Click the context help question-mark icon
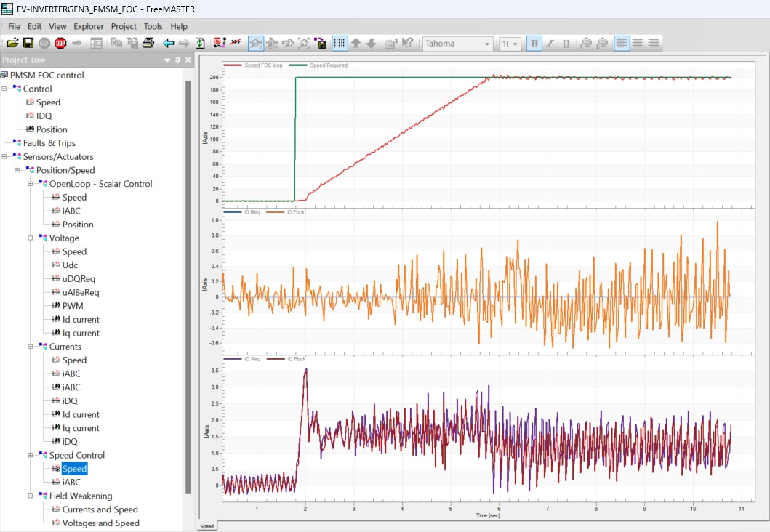This screenshot has width=770, height=532. [408, 44]
